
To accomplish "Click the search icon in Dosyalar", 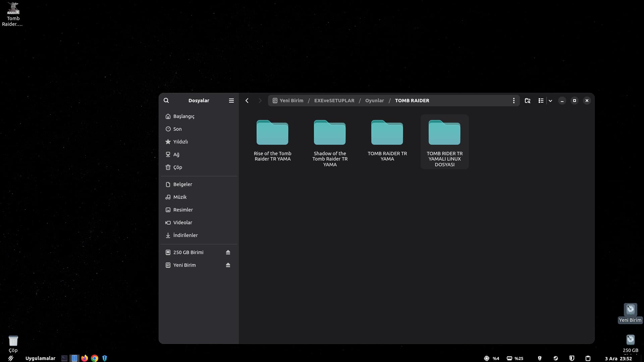I will coord(166,101).
